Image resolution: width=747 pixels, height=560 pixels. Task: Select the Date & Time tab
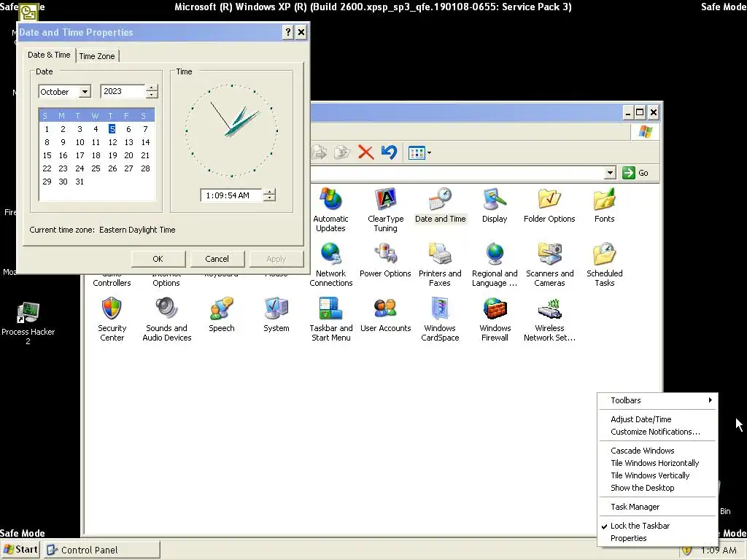pos(49,55)
